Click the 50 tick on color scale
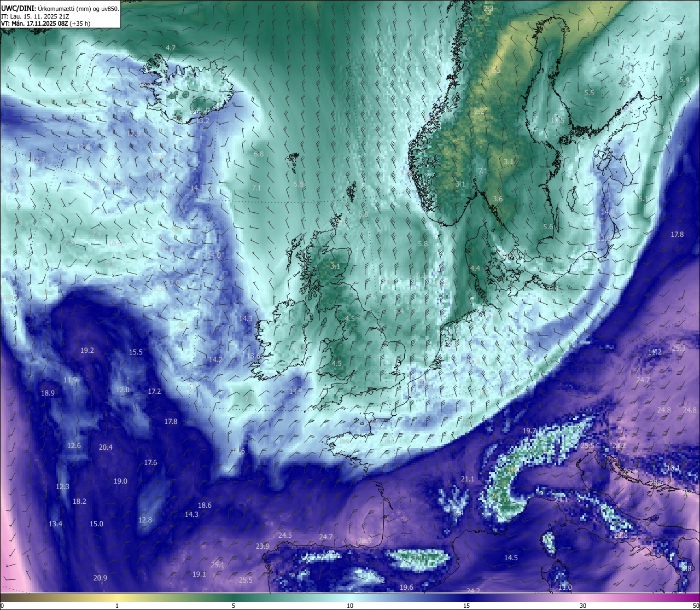The height and width of the screenshot is (610, 700). [696, 606]
